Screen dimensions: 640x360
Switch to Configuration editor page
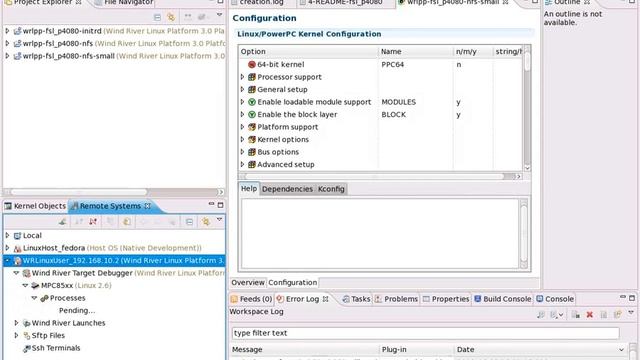pyautogui.click(x=293, y=282)
